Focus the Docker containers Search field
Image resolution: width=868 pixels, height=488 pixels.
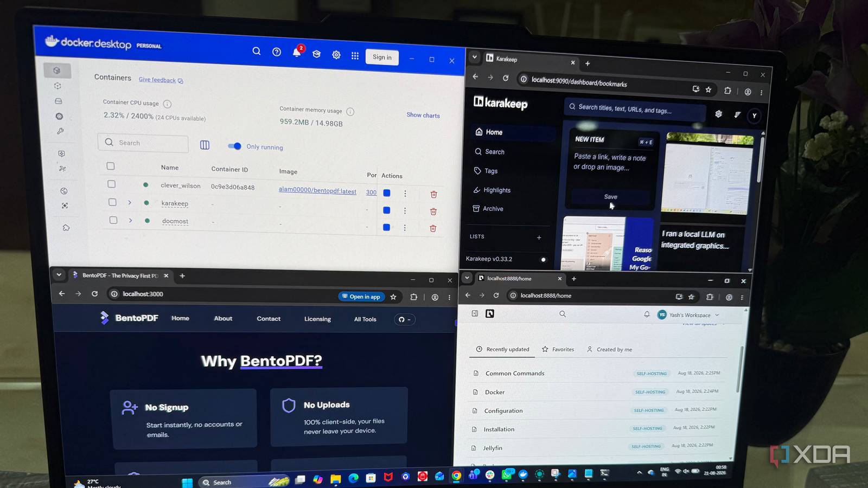point(143,143)
